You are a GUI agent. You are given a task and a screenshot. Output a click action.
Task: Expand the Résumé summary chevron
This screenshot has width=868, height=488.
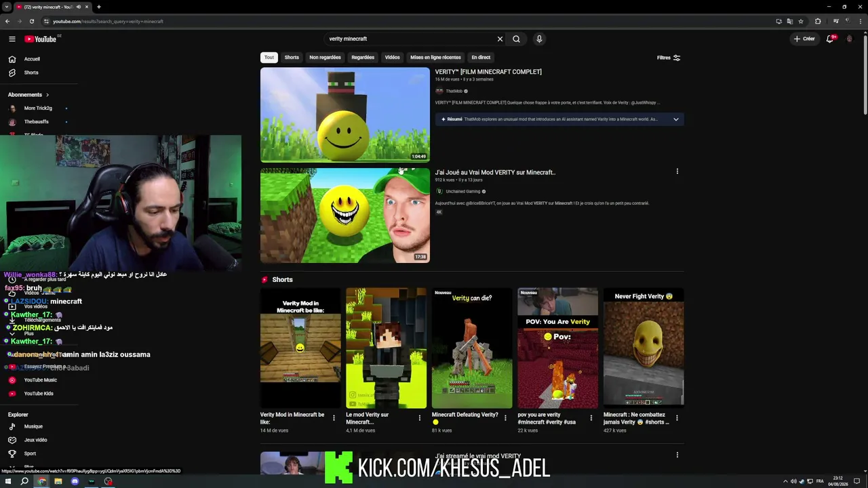click(675, 119)
